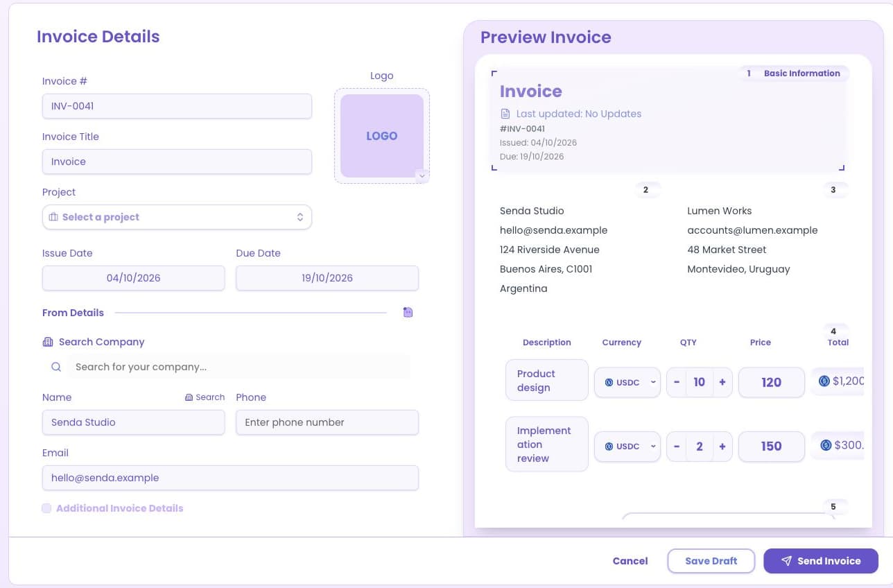Image resolution: width=893 pixels, height=588 pixels.
Task: Click the Cancel button
Action: 630,561
